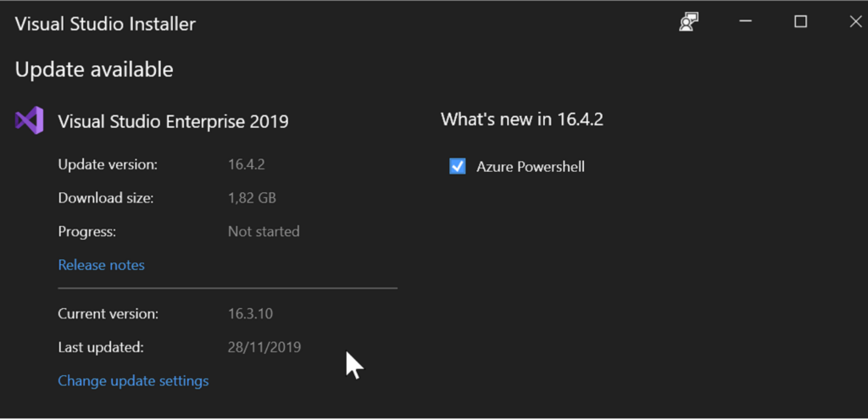
Task: Click the update version value 16.4.2
Action: coord(247,164)
